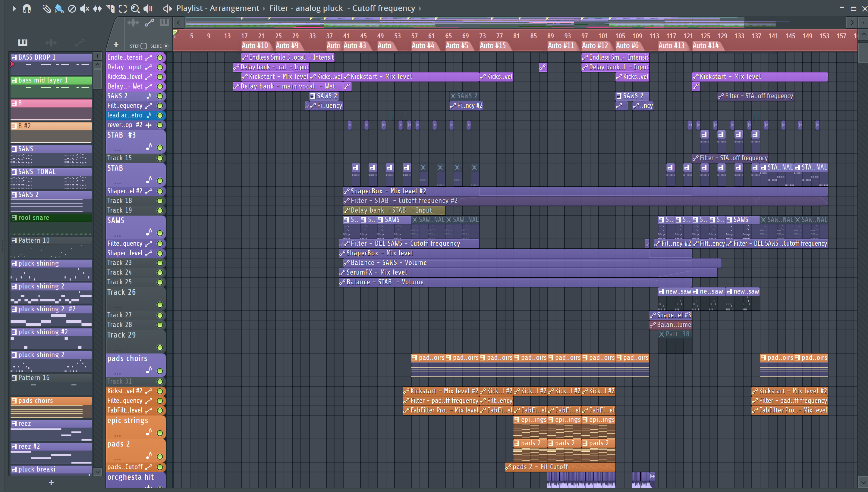
Task: Mute the epic strings track
Action: click(160, 433)
